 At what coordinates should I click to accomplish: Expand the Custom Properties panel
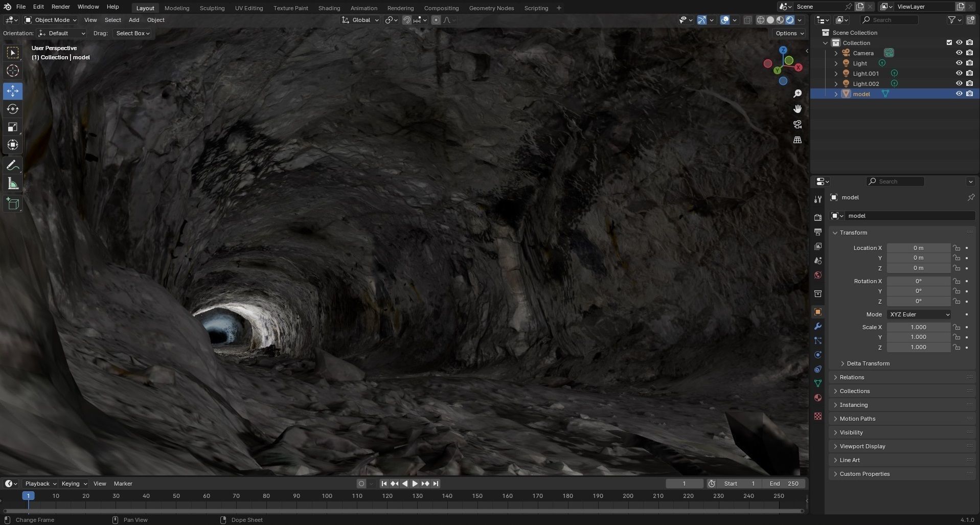click(864, 474)
